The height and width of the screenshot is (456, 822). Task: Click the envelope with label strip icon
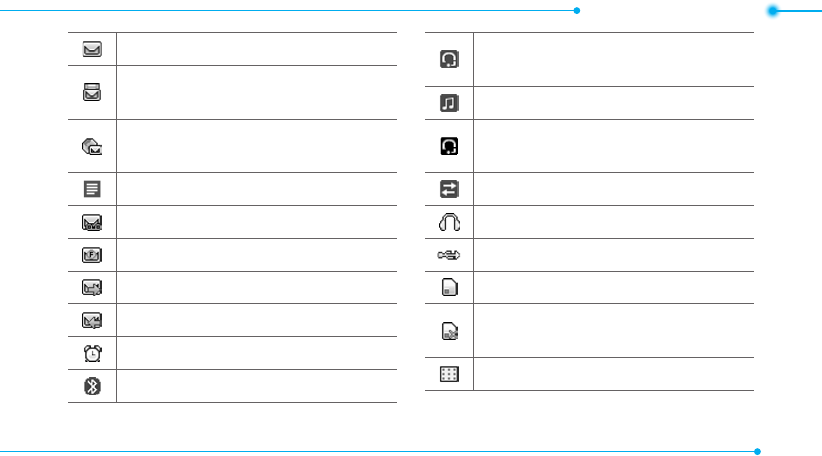pyautogui.click(x=92, y=222)
